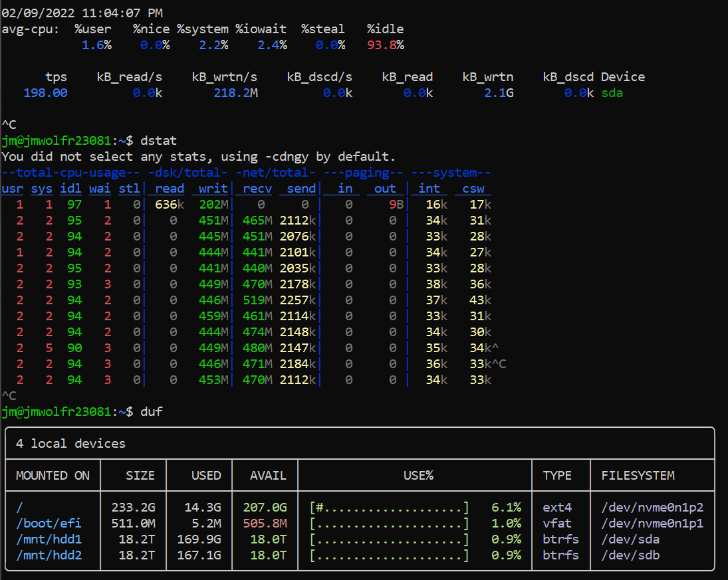Click the 2257k send value
Viewport: 728px width, 580px height.
pyautogui.click(x=298, y=300)
